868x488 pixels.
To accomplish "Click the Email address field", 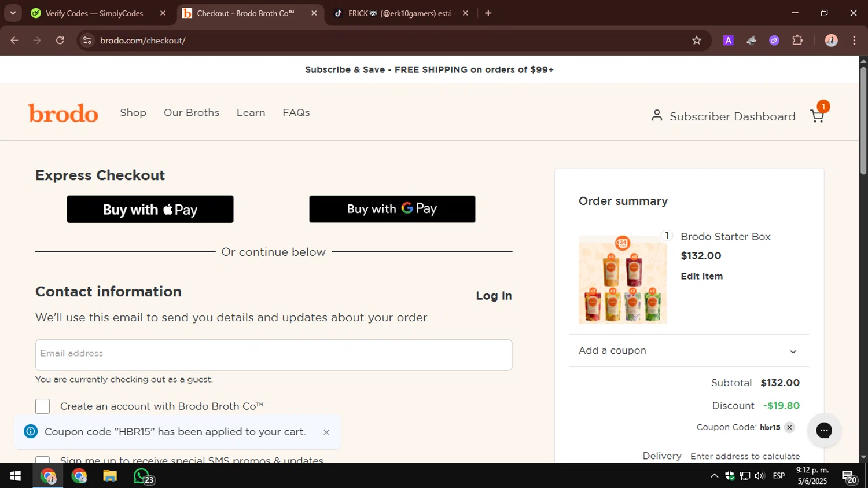I will pos(274,355).
